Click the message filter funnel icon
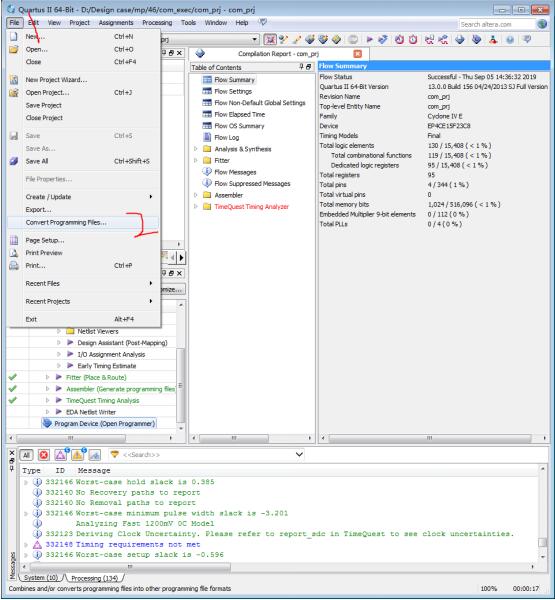This screenshot has height=600, width=555. click(114, 455)
